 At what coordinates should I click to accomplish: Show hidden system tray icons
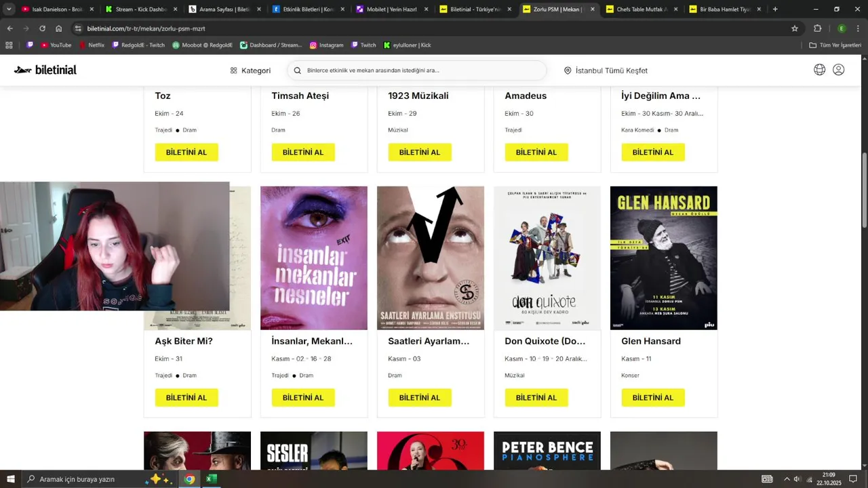click(787, 479)
